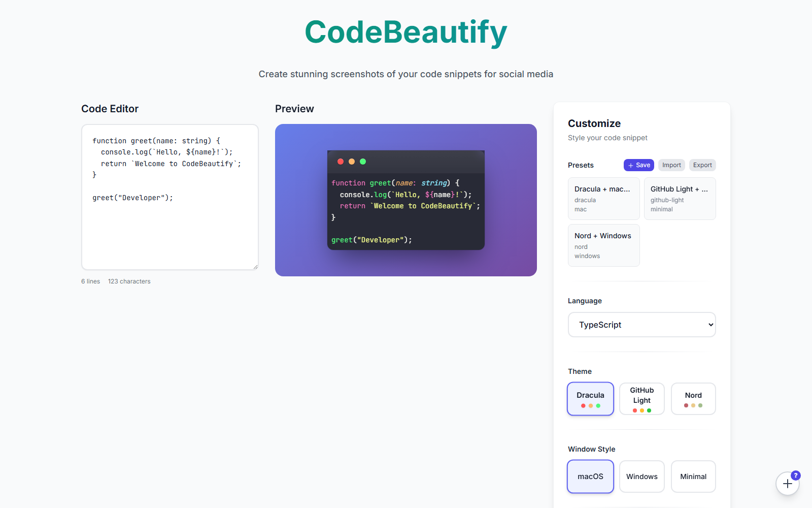Click the question mark badge on floating button

pos(796,475)
